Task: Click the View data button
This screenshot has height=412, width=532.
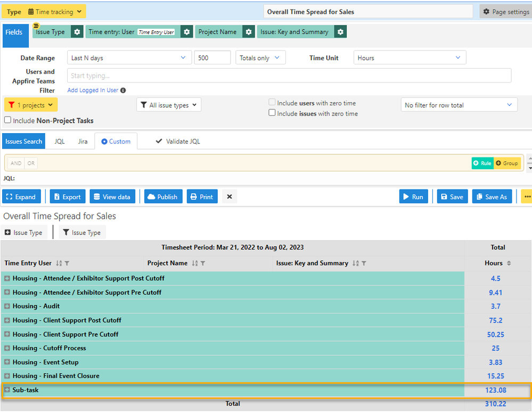Action: (x=112, y=196)
